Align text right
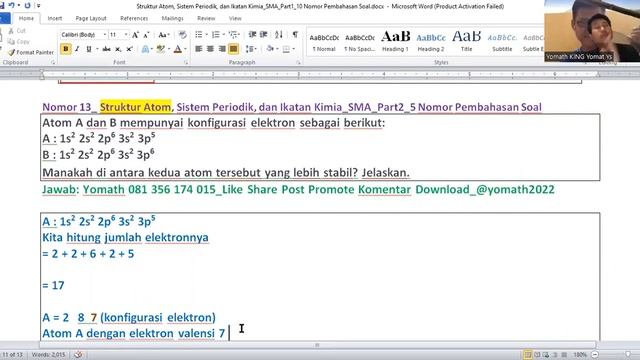 222,49
